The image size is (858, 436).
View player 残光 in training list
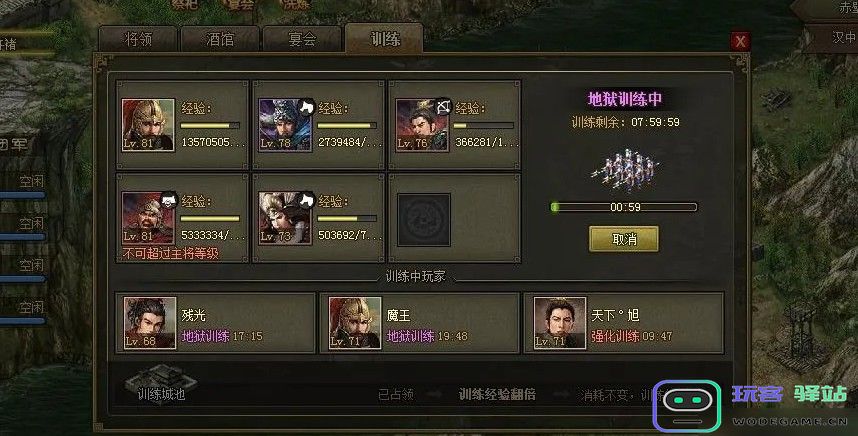pyautogui.click(x=215, y=323)
